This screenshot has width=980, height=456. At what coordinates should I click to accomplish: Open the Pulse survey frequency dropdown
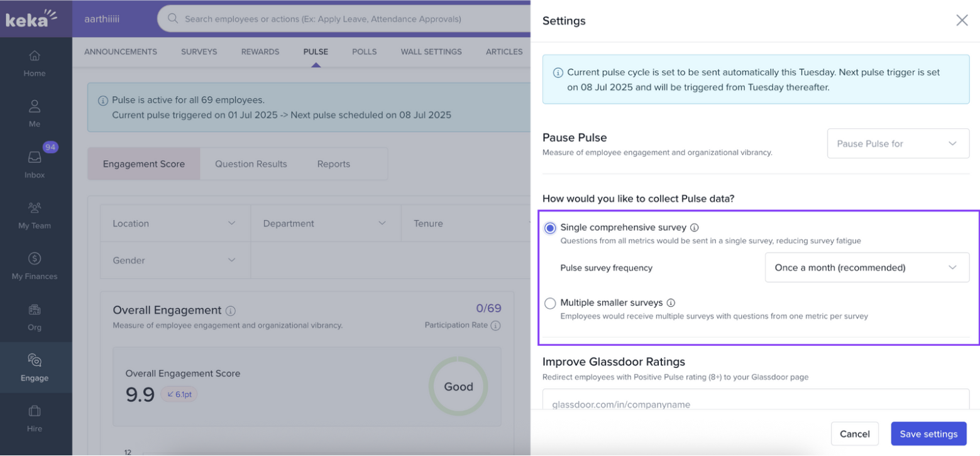(866, 267)
